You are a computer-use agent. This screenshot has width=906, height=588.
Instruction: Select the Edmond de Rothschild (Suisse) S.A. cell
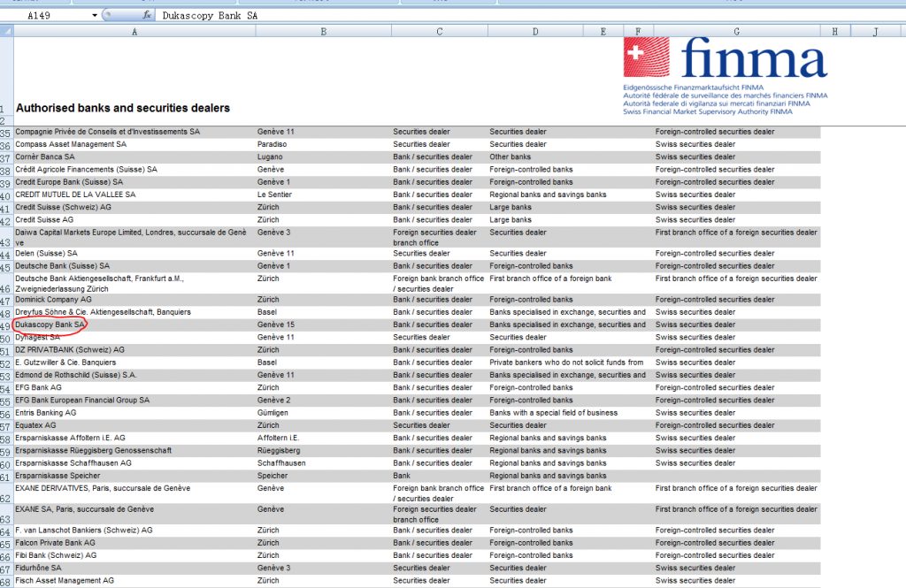(x=134, y=376)
